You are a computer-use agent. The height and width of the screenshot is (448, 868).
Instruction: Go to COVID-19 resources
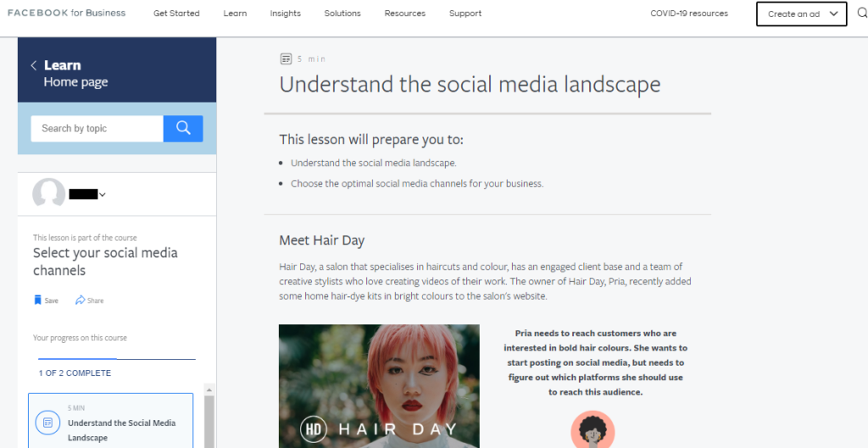click(689, 14)
